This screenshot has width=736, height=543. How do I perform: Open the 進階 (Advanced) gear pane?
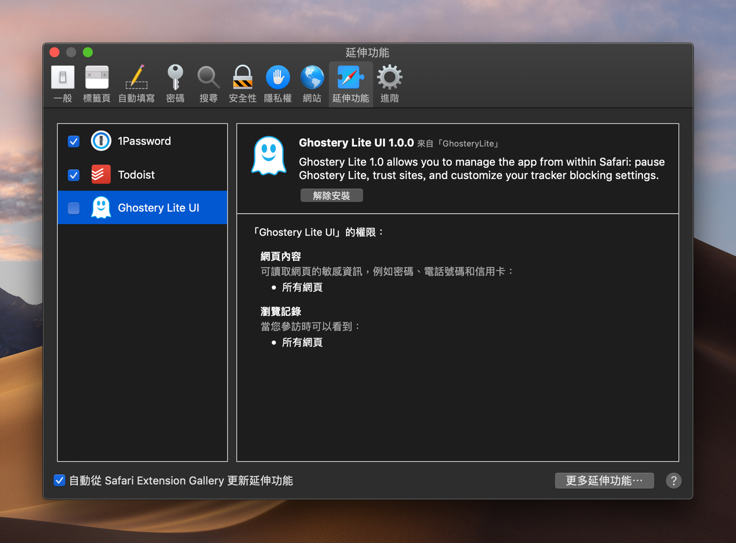tap(390, 84)
